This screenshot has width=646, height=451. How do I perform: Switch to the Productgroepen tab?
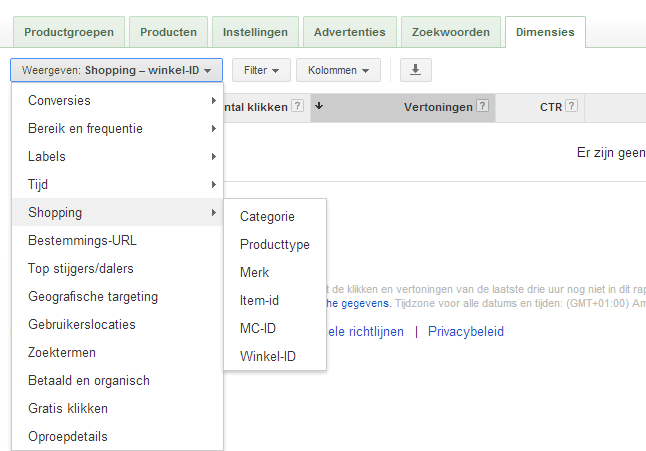pos(69,32)
